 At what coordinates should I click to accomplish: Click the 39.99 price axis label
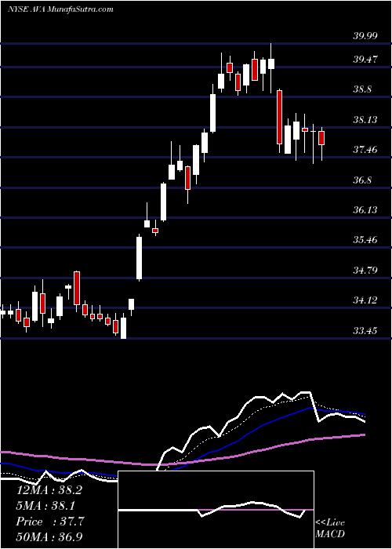(365, 36)
